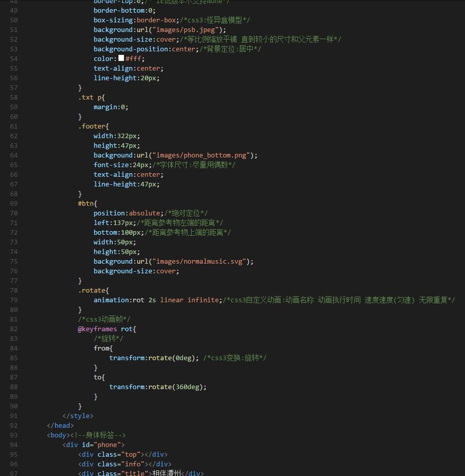Click line number 61 in the gutter
This screenshot has height=476, width=465.
point(14,126)
